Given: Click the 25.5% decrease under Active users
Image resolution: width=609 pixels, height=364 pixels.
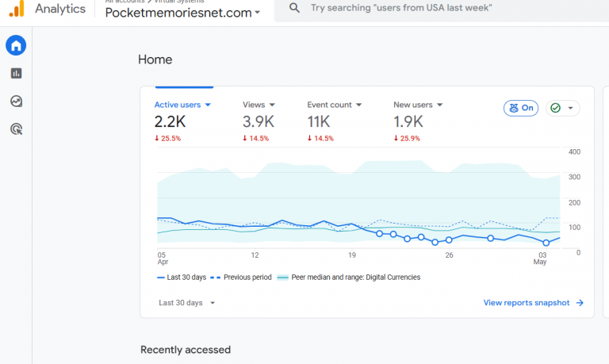Looking at the screenshot, I should (x=168, y=138).
